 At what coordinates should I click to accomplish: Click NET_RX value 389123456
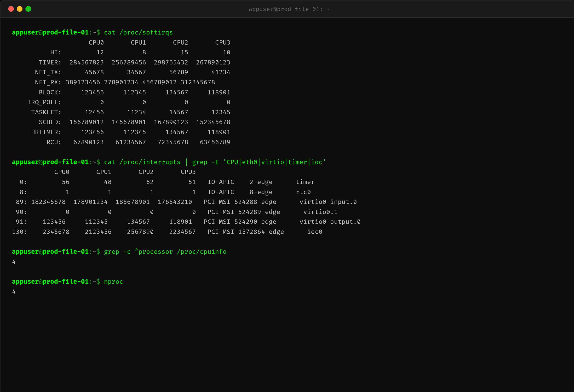click(83, 82)
